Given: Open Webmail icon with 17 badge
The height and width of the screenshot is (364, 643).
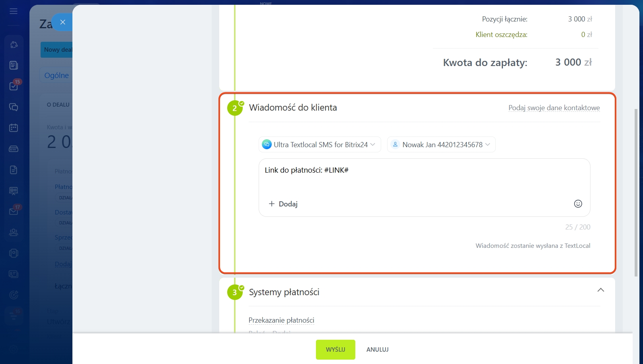Looking at the screenshot, I should coord(14,211).
